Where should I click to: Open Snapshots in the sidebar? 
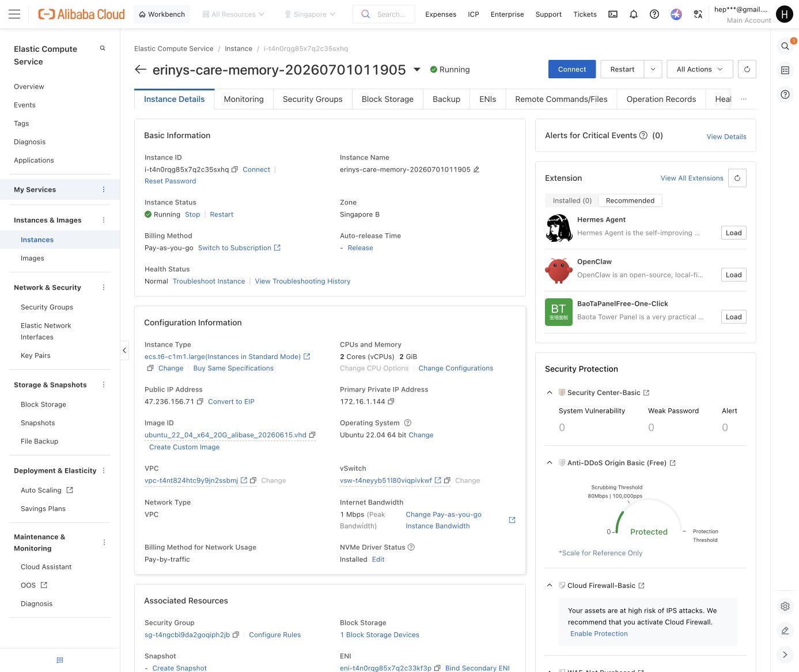(x=38, y=423)
